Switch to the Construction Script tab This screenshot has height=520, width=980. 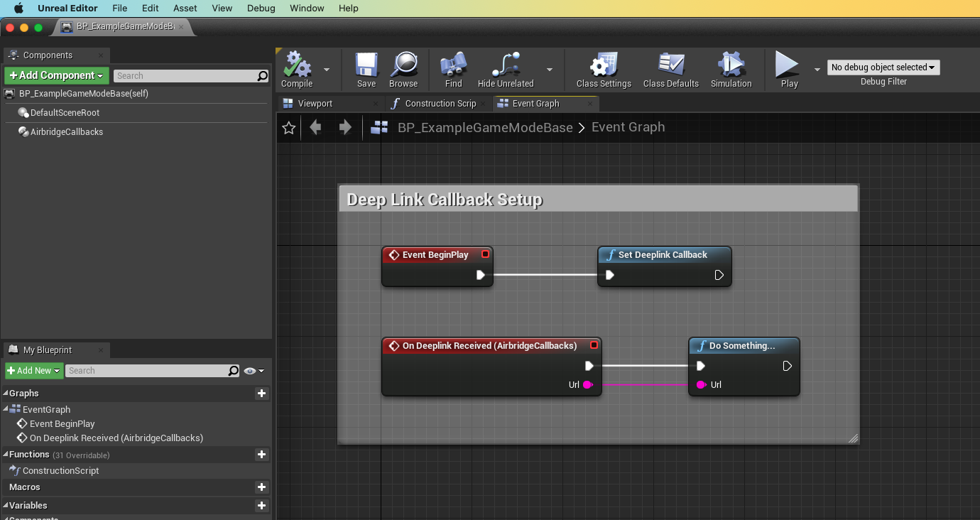[439, 104]
